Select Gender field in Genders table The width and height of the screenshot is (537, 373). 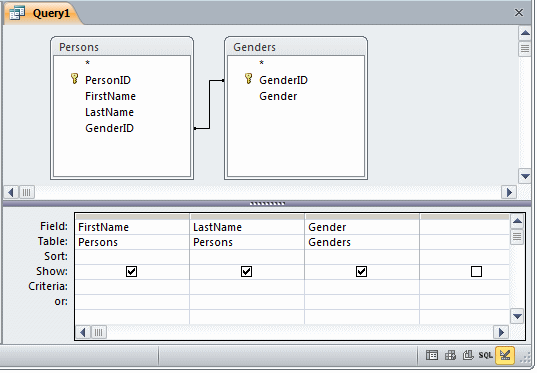(x=278, y=96)
